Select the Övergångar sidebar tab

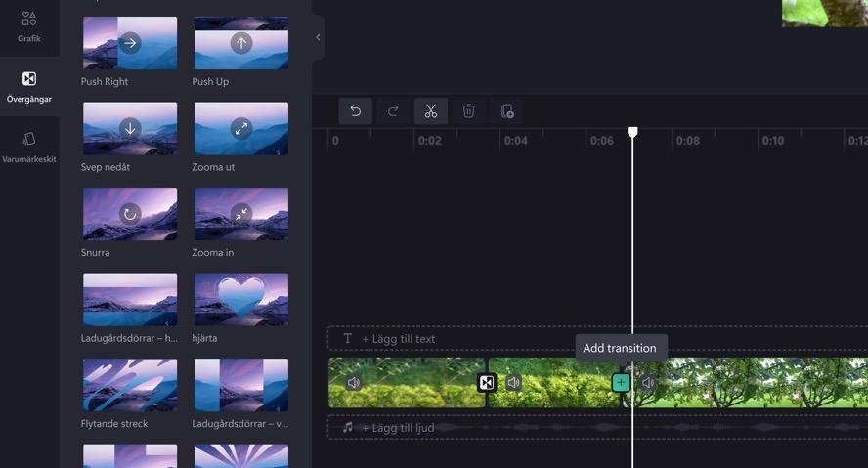[x=28, y=87]
